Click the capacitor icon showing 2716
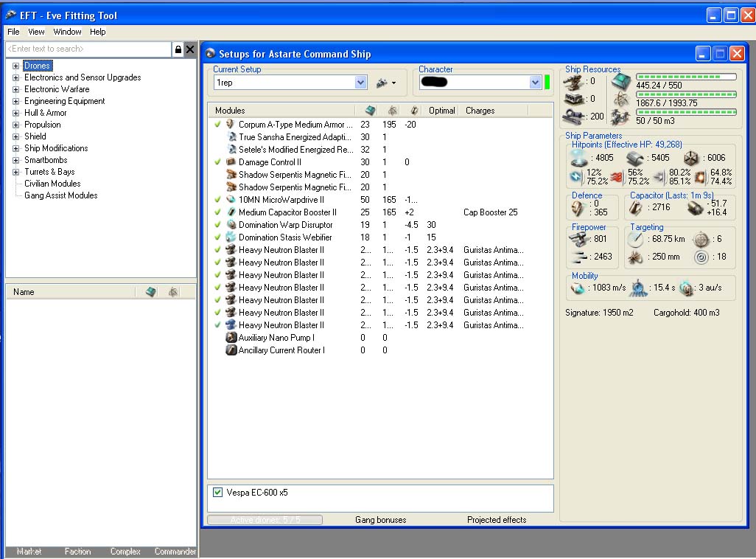Image resolution: width=756 pixels, height=559 pixels. point(635,208)
